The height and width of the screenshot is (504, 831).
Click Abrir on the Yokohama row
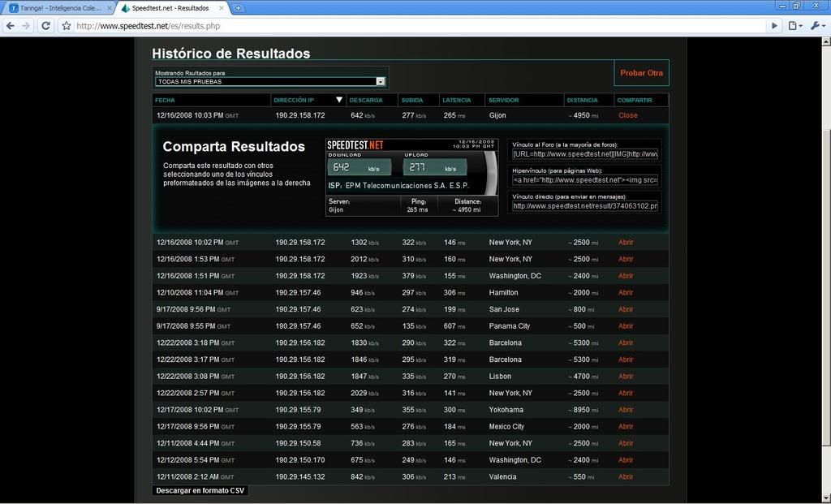click(x=626, y=410)
